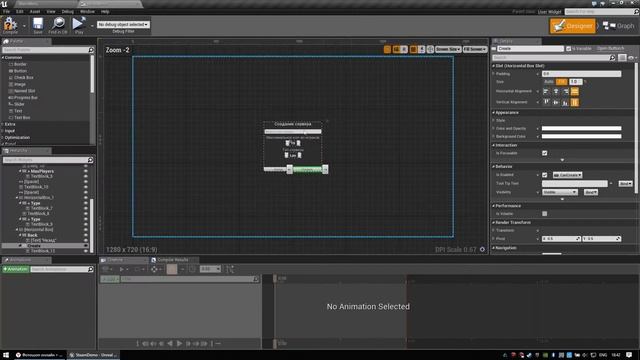Select Fill vertical alignment icon
Screen dimensions: 640x360
pyautogui.click(x=575, y=102)
